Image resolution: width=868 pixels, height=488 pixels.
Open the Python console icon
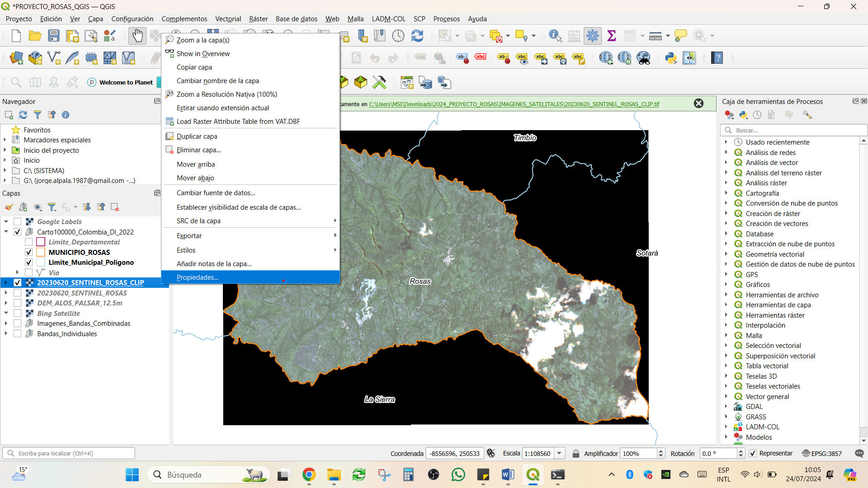click(x=671, y=58)
